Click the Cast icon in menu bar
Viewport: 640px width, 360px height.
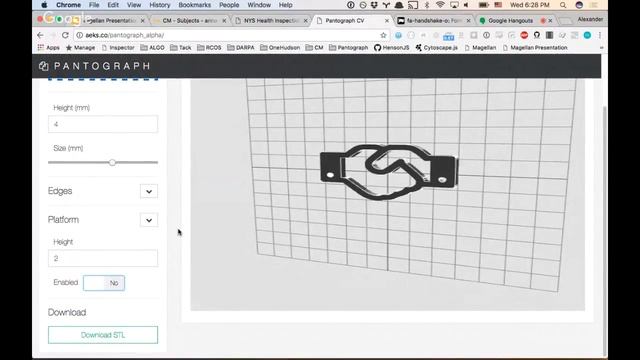413,5
